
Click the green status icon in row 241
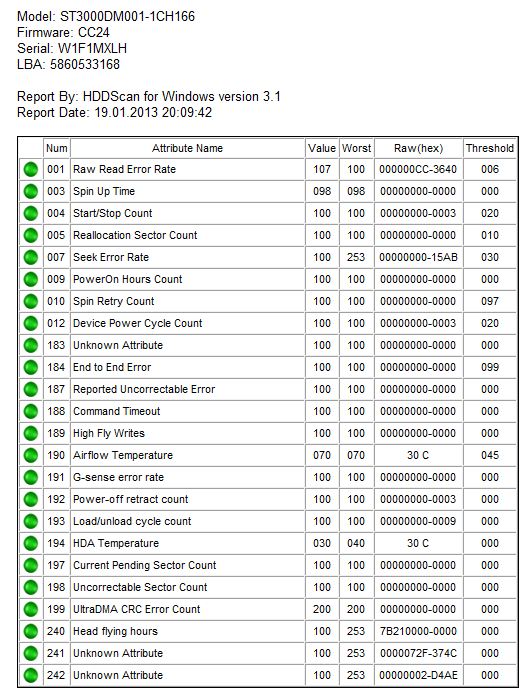click(x=31, y=653)
